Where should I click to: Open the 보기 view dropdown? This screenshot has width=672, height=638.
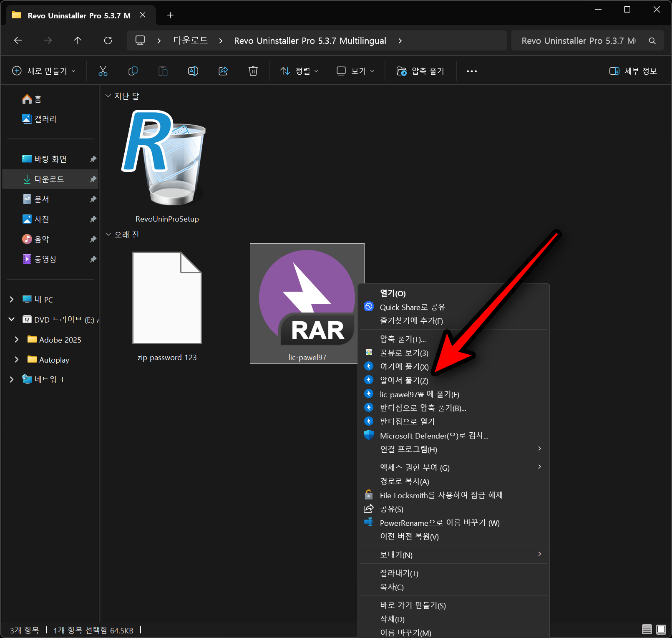(355, 71)
